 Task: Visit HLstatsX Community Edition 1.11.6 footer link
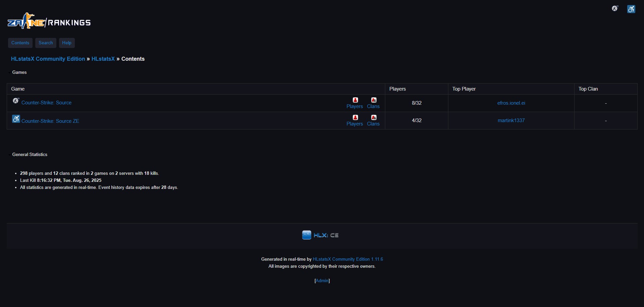pyautogui.click(x=348, y=259)
